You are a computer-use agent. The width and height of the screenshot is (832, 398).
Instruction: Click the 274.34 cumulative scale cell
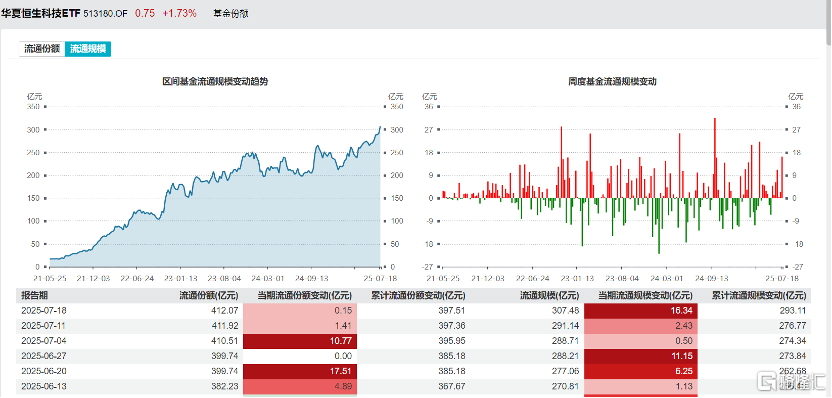pyautogui.click(x=793, y=341)
